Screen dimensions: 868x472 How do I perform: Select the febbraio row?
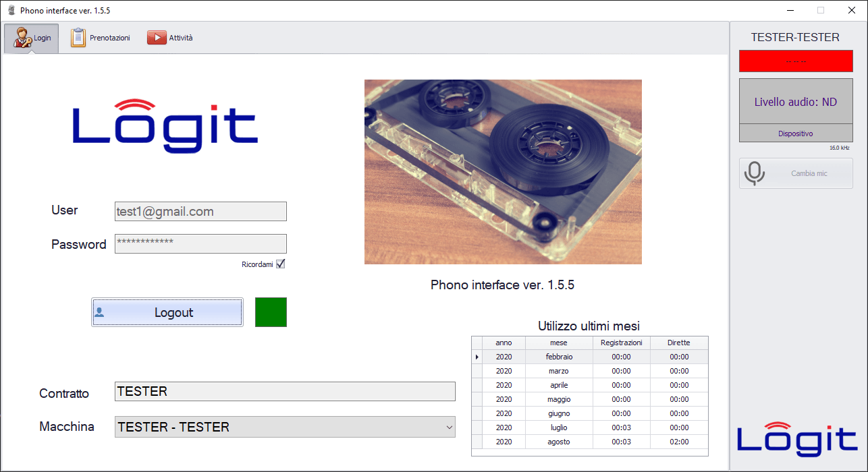[x=590, y=357]
